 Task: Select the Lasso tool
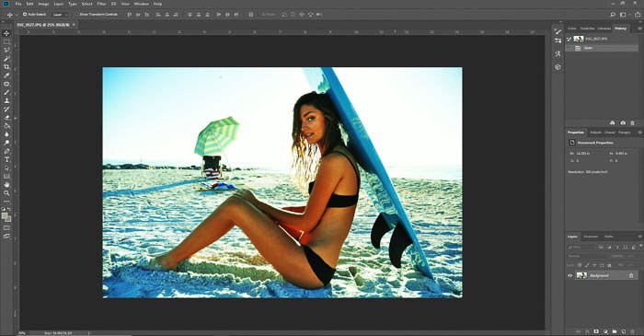[x=6, y=50]
